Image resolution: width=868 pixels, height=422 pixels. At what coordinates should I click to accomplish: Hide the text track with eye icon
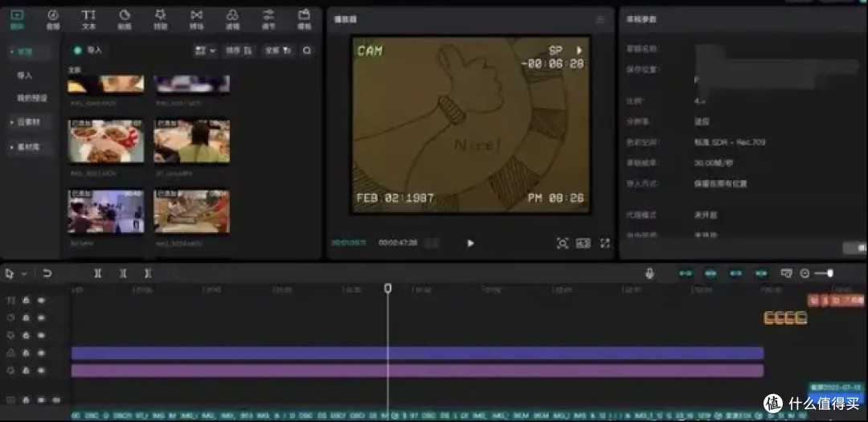(x=41, y=300)
